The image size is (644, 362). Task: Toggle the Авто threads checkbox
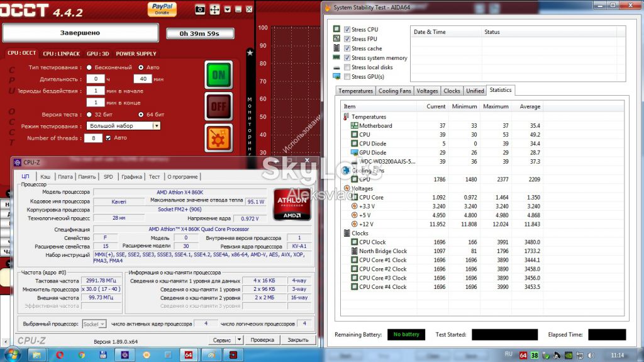click(108, 138)
